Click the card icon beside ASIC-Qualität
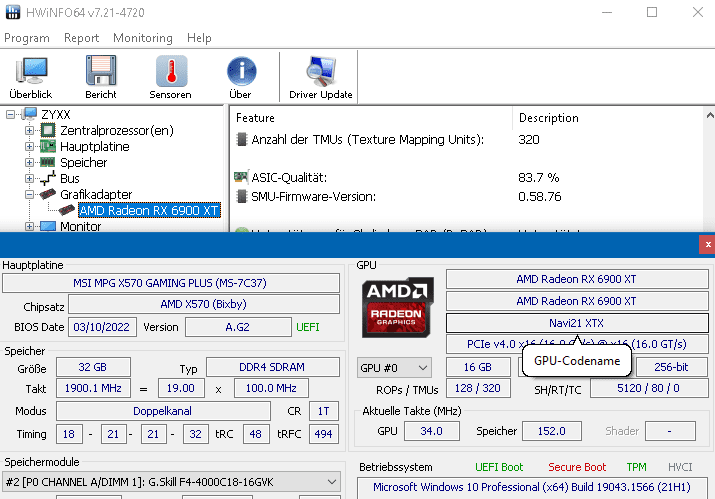Screen dimensions: 715x499 241,177
